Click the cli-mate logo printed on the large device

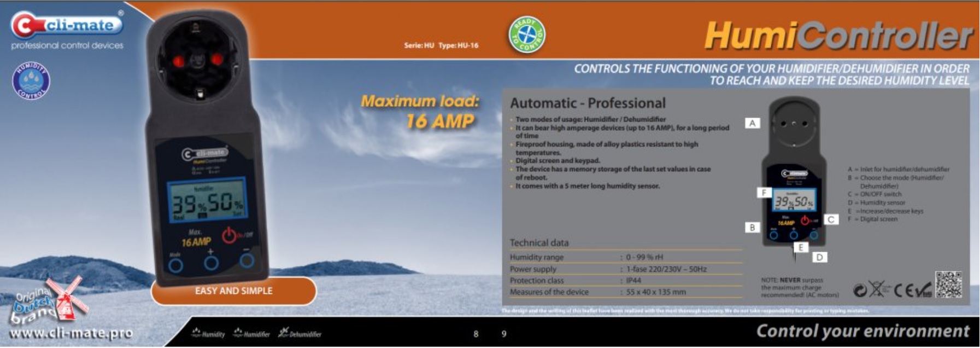(x=204, y=153)
